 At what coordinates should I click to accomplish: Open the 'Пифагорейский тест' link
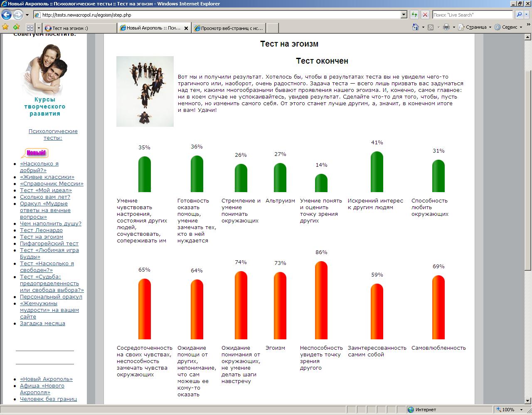pyautogui.click(x=49, y=243)
